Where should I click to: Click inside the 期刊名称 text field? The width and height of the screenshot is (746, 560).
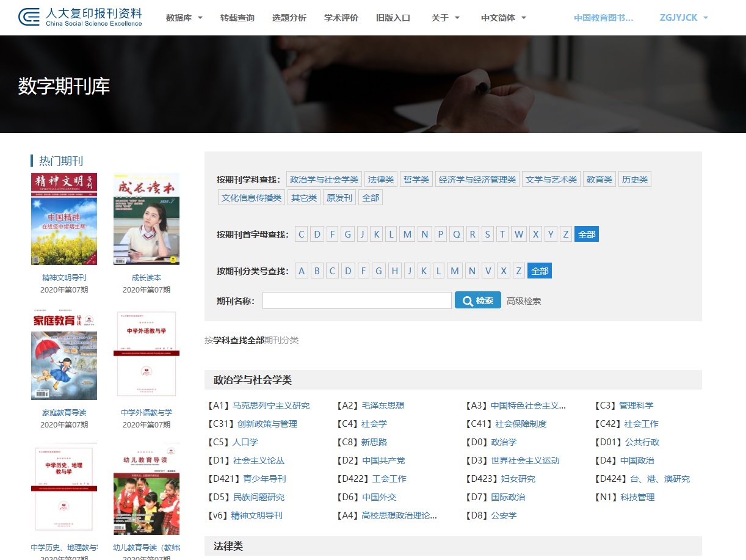pos(357,300)
